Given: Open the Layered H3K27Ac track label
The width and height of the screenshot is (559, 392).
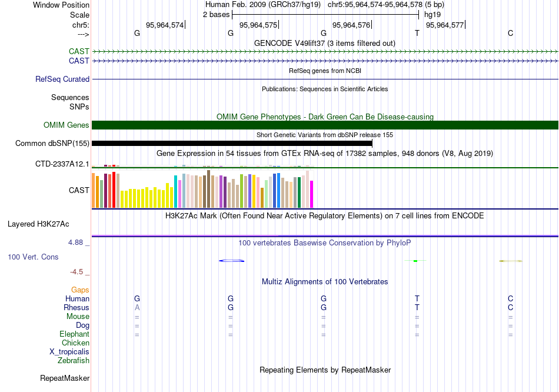Looking at the screenshot, I should click(38, 224).
